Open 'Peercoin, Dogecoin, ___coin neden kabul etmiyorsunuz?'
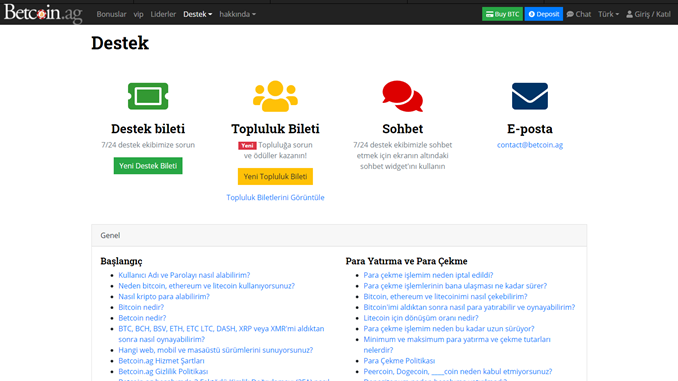 pos(457,371)
